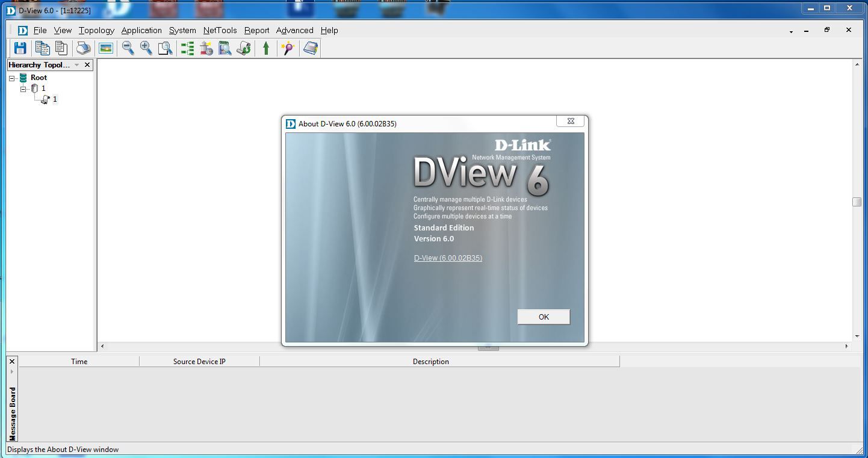Zoom out with the minus magnifier icon
The height and width of the screenshot is (458, 868).
128,48
